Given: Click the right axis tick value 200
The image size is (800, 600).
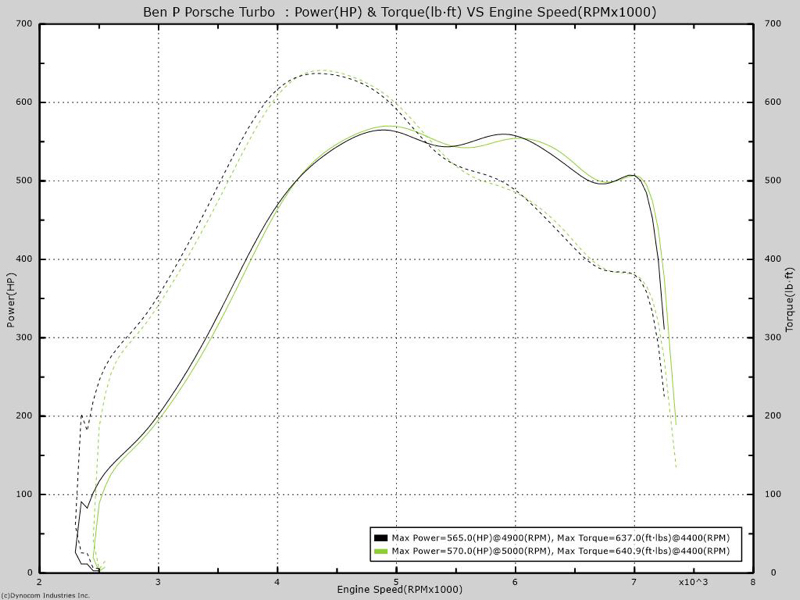Looking at the screenshot, I should click(773, 416).
